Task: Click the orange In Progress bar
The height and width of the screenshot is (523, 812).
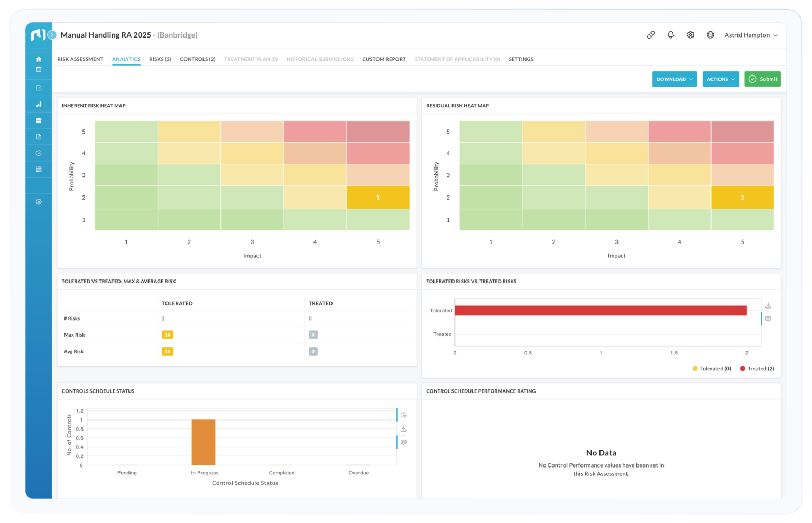Action: tap(204, 443)
